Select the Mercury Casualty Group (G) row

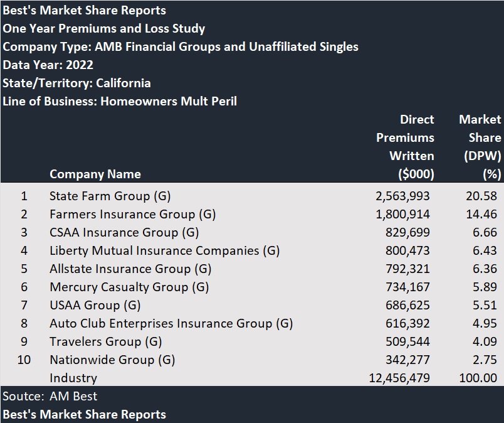pyautogui.click(x=129, y=287)
